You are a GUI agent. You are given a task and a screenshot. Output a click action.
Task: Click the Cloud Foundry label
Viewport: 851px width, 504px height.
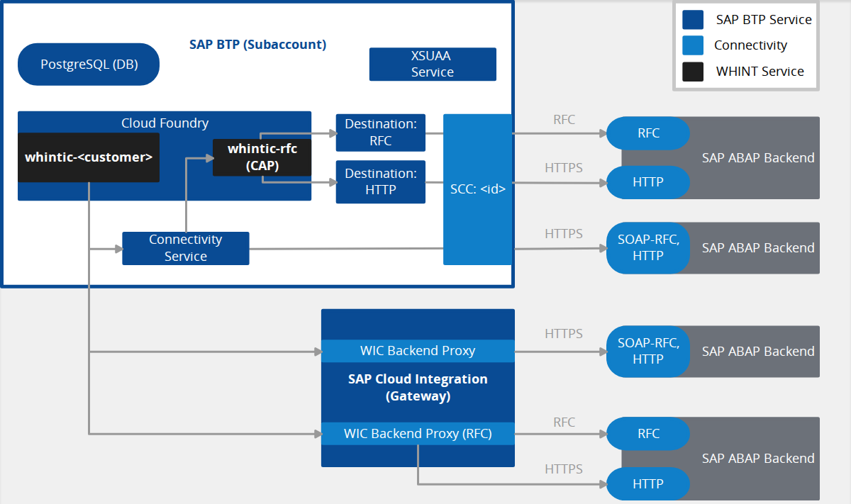[165, 123]
